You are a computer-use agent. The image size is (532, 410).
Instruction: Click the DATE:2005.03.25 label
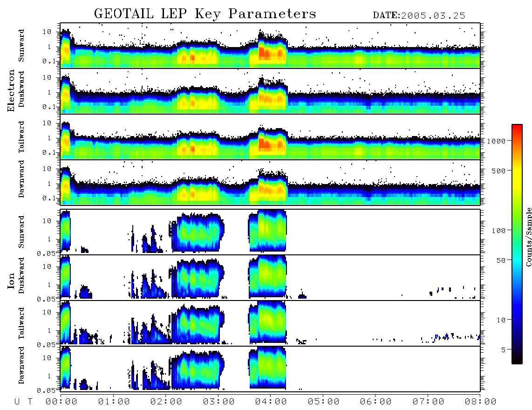[419, 16]
